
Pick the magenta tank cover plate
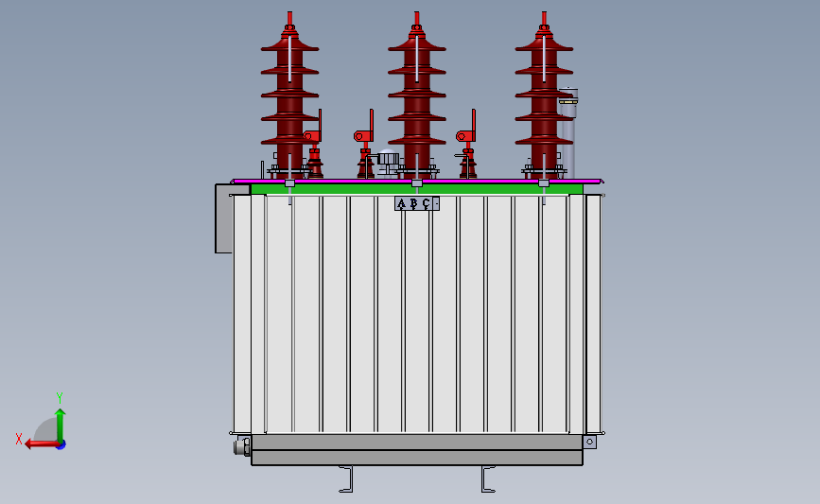[x=417, y=182]
